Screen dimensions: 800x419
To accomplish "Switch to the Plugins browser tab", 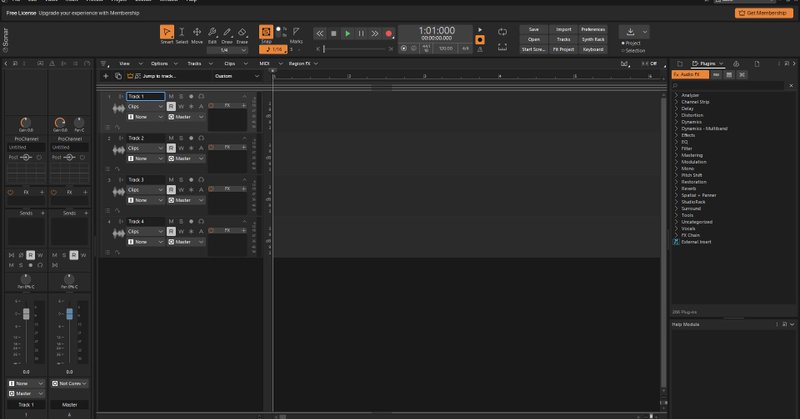I will point(708,64).
